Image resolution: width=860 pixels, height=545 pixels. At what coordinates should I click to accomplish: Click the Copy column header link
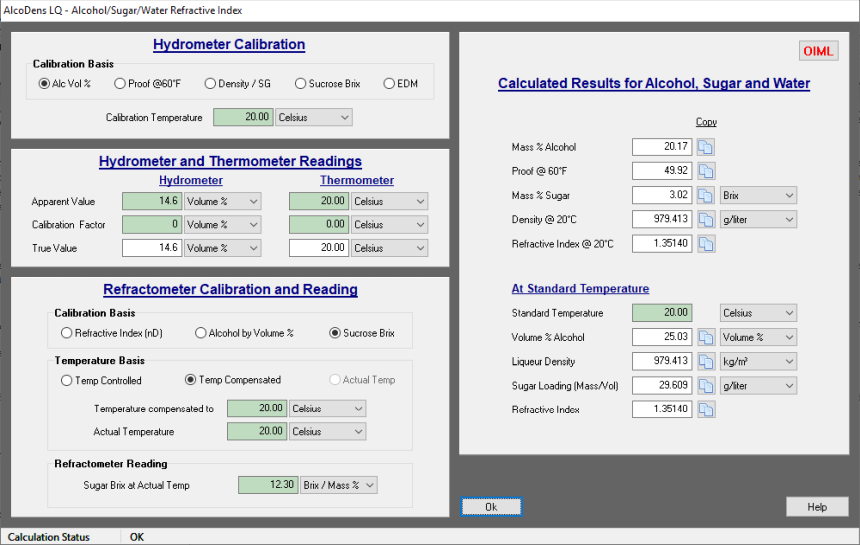pos(706,122)
